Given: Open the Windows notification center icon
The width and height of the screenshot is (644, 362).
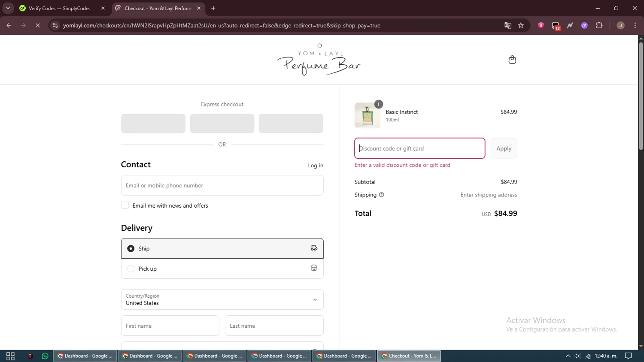Looking at the screenshot, I should point(628,356).
